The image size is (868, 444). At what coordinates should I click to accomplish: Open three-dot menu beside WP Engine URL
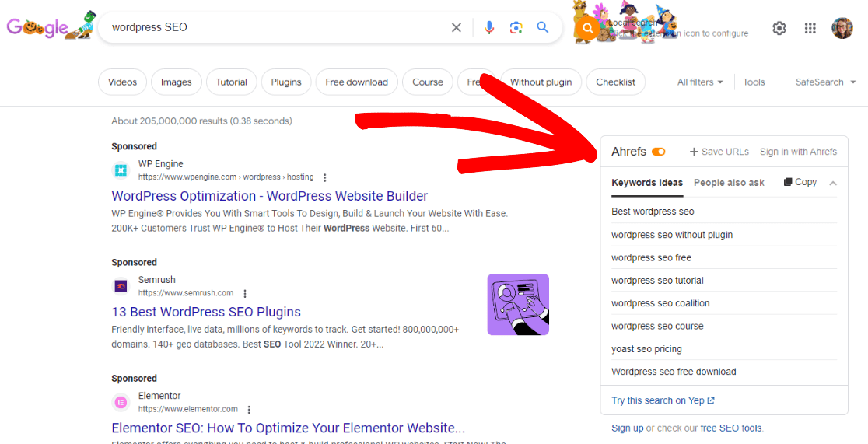(x=325, y=177)
